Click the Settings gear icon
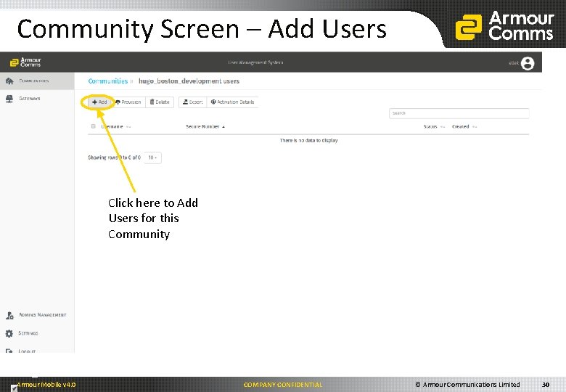566x392 pixels. [9, 333]
